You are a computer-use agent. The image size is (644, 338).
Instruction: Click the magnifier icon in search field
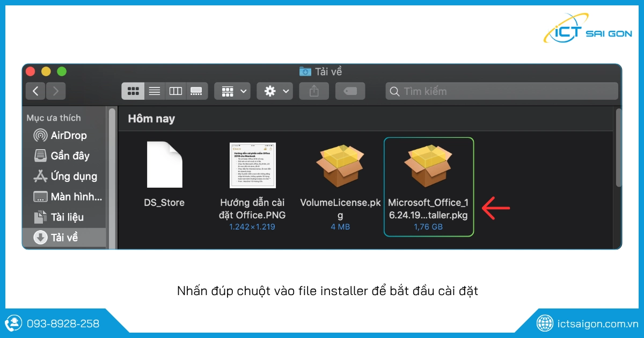tap(395, 91)
